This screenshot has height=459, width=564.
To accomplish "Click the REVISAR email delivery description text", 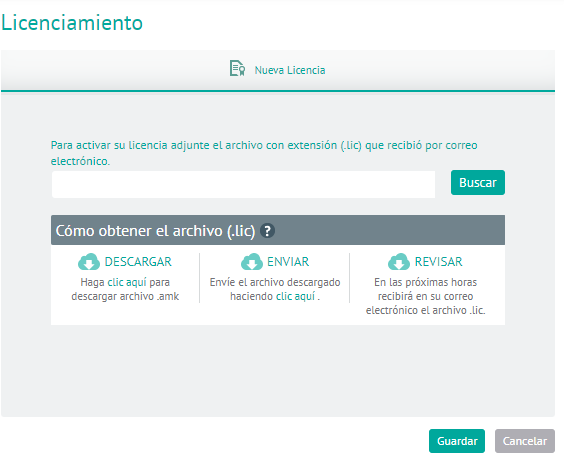I will click(x=426, y=296).
